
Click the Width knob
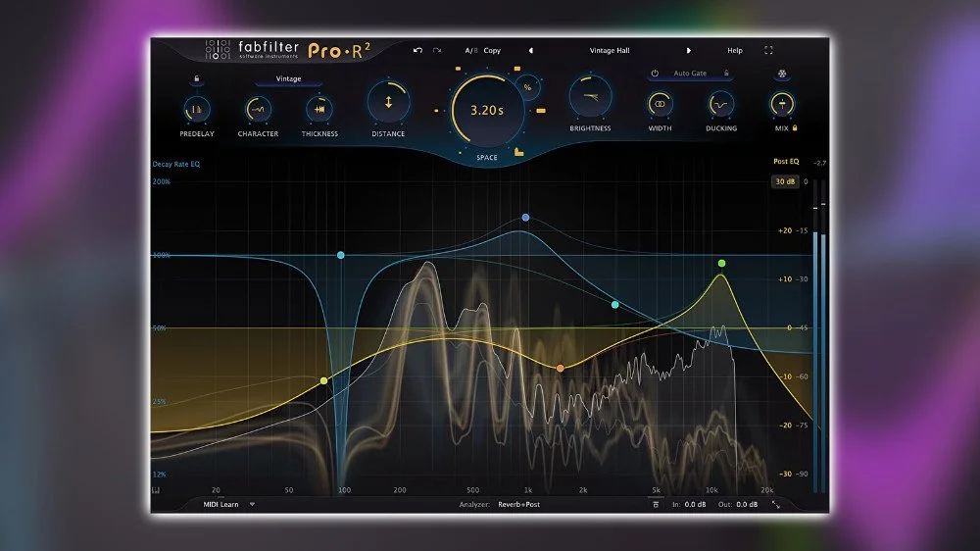pos(660,104)
